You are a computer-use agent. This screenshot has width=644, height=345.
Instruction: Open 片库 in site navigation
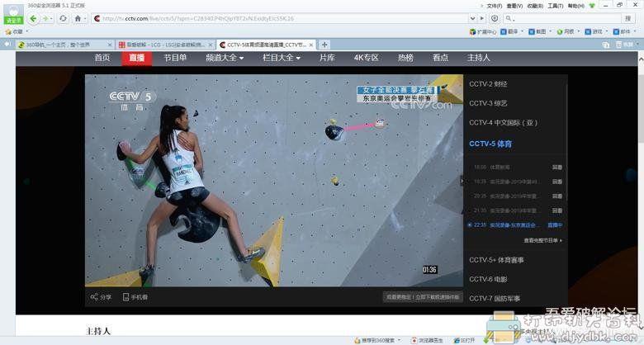[327, 58]
